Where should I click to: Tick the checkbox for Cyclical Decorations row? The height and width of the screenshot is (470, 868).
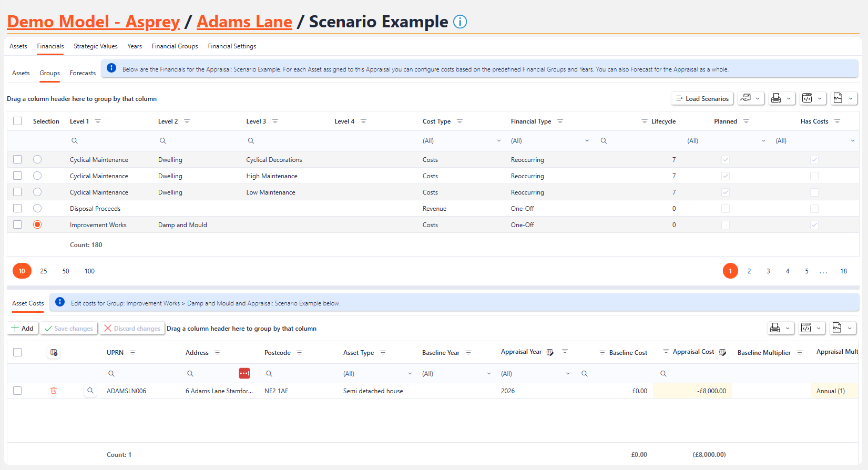pyautogui.click(x=17, y=160)
